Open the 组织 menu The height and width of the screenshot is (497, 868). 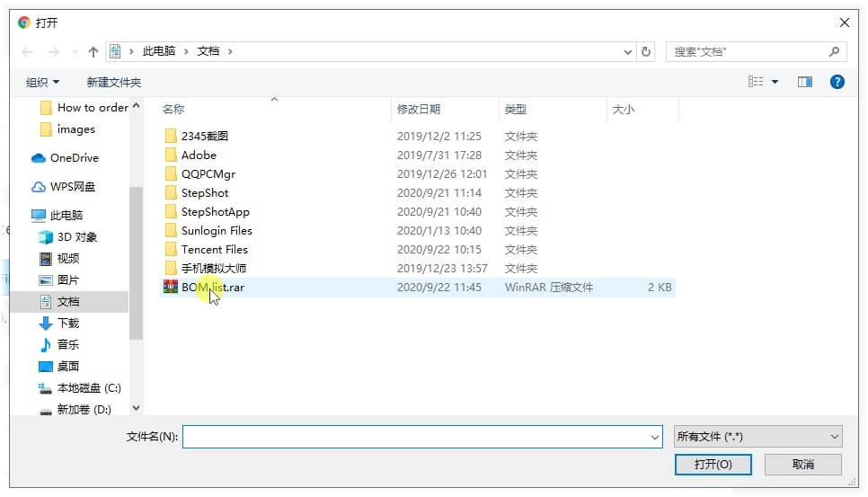[42, 82]
